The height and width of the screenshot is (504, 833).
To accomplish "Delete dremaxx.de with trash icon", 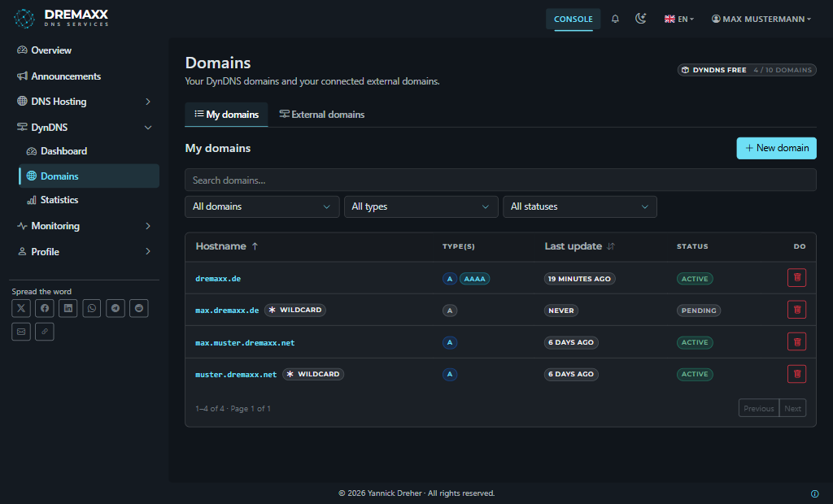I will (x=797, y=278).
